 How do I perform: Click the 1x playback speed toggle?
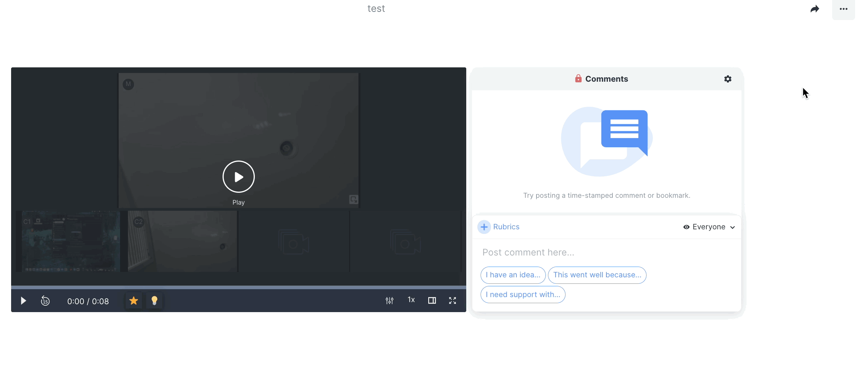pyautogui.click(x=411, y=300)
